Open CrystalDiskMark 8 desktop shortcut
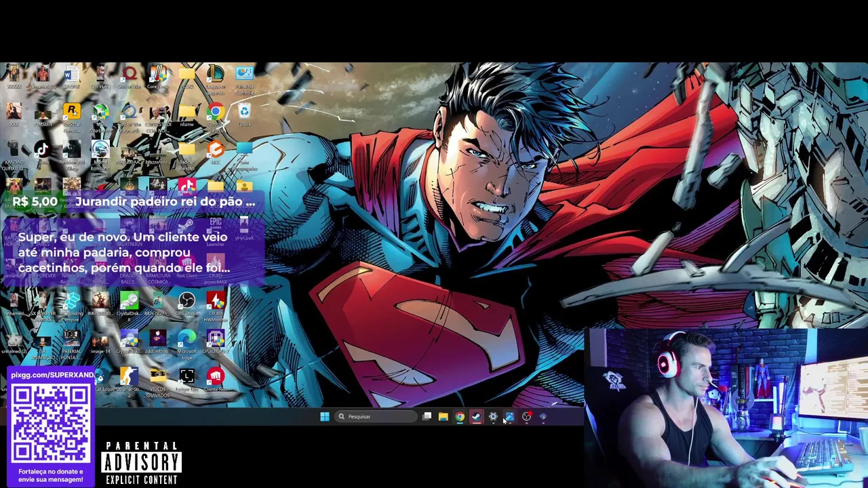The height and width of the screenshot is (488, 868). (x=129, y=306)
